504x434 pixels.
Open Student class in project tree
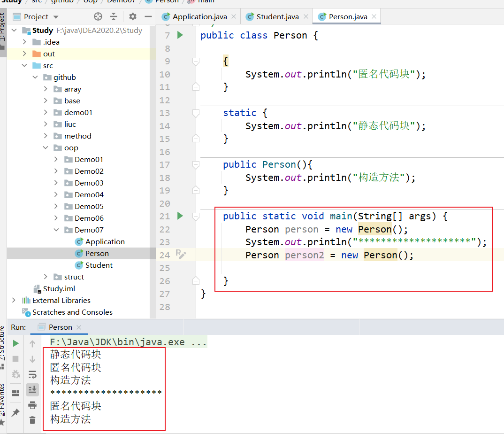coord(99,265)
